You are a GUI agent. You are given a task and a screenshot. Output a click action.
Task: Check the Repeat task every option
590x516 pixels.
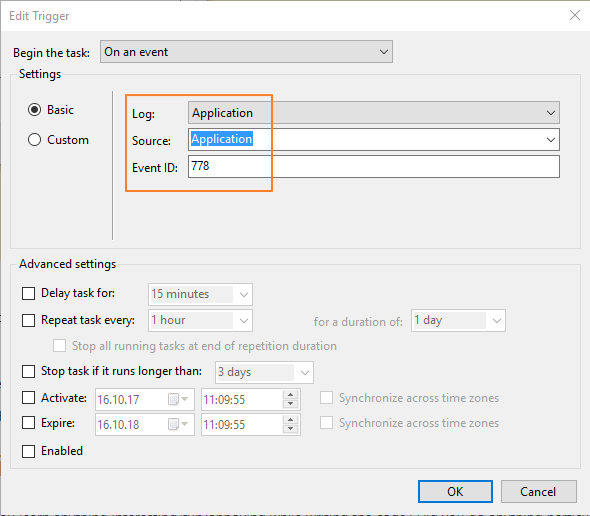pyautogui.click(x=29, y=320)
